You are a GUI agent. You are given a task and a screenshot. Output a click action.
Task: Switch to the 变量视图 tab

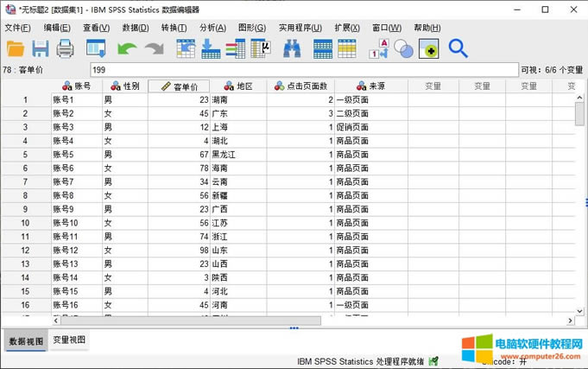69,340
